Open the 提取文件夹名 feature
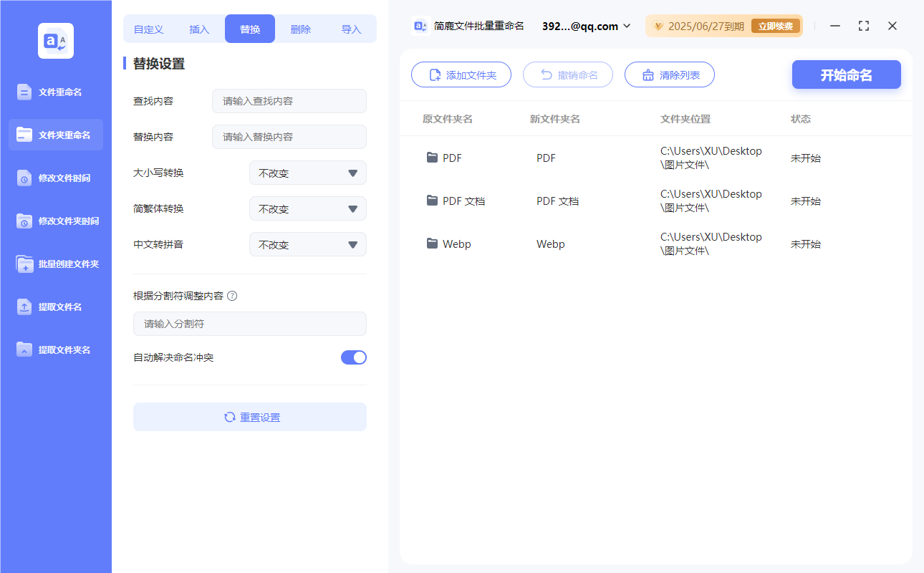Viewport: 924px width, 573px height. (55, 350)
